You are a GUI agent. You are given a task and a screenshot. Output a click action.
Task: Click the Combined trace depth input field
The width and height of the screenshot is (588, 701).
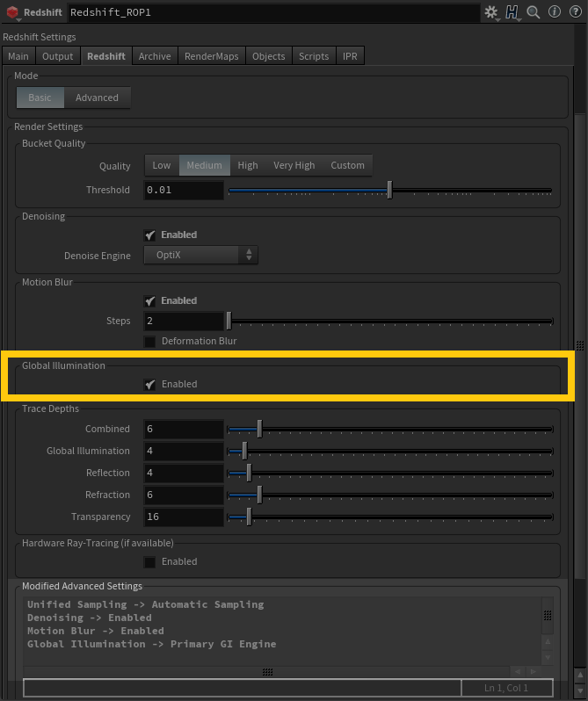[x=183, y=430]
